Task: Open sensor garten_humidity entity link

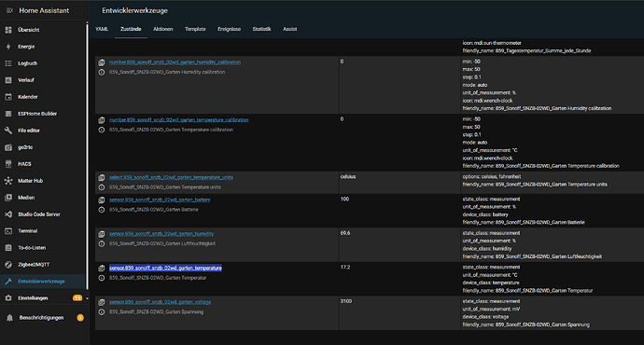Action: tap(161, 234)
